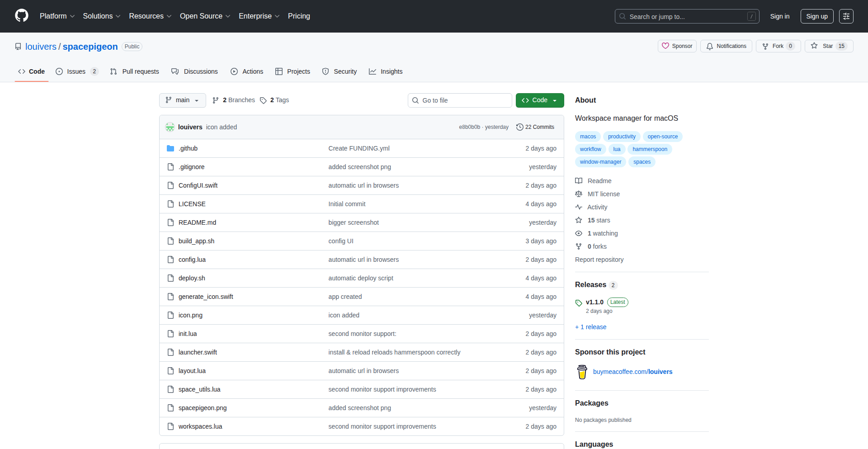Viewport: 868px width, 449px height.
Task: Expand the green Code dropdown
Action: [x=540, y=100]
